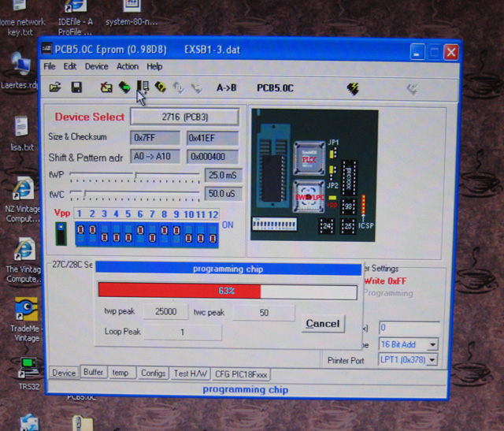Switch to the temp tab
The height and width of the screenshot is (431, 504).
120,373
